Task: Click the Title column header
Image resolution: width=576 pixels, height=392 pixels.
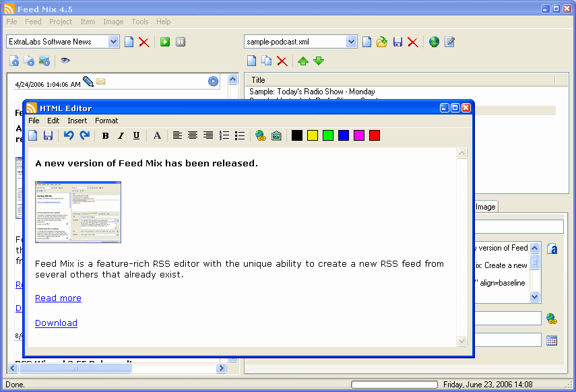Action: point(400,80)
